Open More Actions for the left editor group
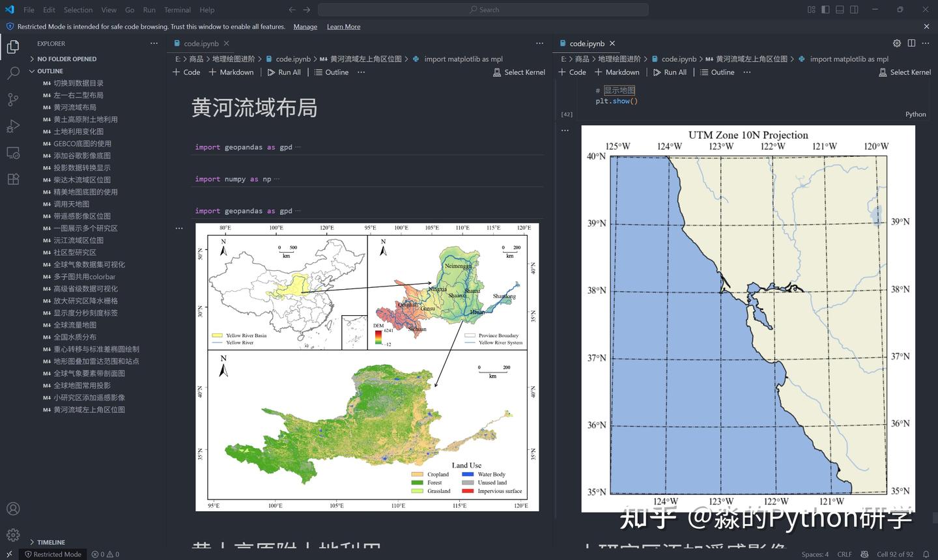938x560 pixels. 539,43
